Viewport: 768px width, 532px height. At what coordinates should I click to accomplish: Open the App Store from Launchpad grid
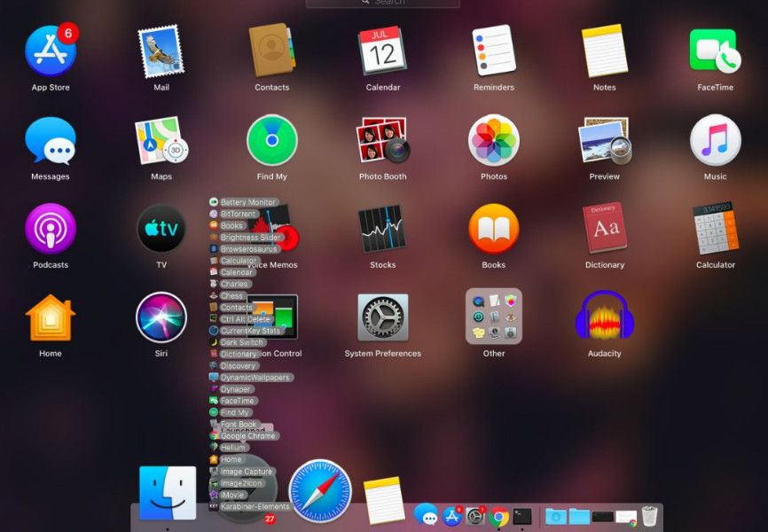[51, 51]
